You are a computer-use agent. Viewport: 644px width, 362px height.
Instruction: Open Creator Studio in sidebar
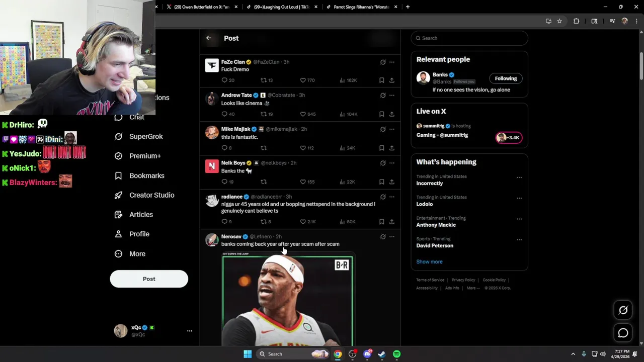pyautogui.click(x=144, y=195)
